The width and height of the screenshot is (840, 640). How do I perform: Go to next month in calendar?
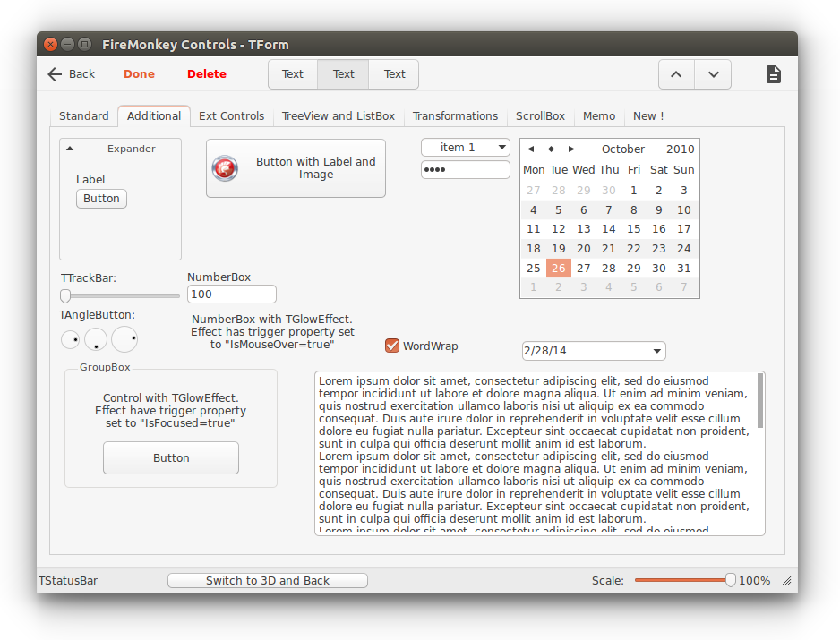tap(571, 149)
